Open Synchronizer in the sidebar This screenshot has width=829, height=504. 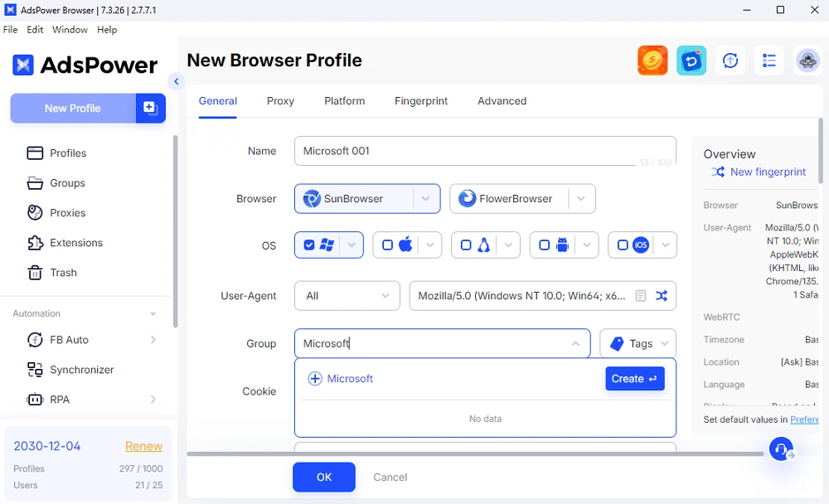(x=81, y=370)
